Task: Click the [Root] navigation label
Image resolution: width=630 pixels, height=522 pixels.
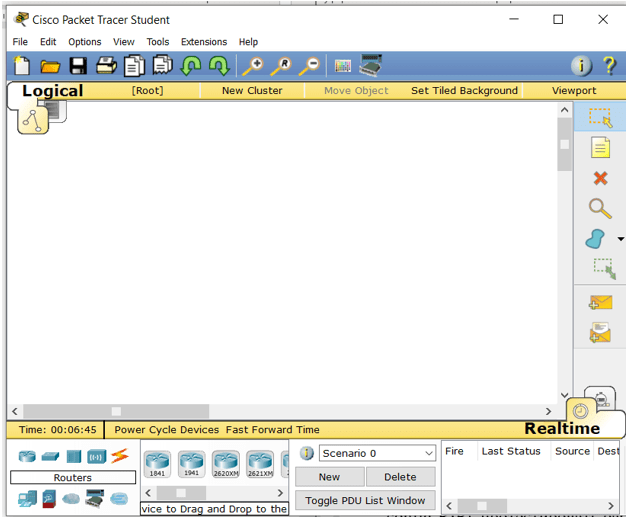Action: pyautogui.click(x=147, y=91)
